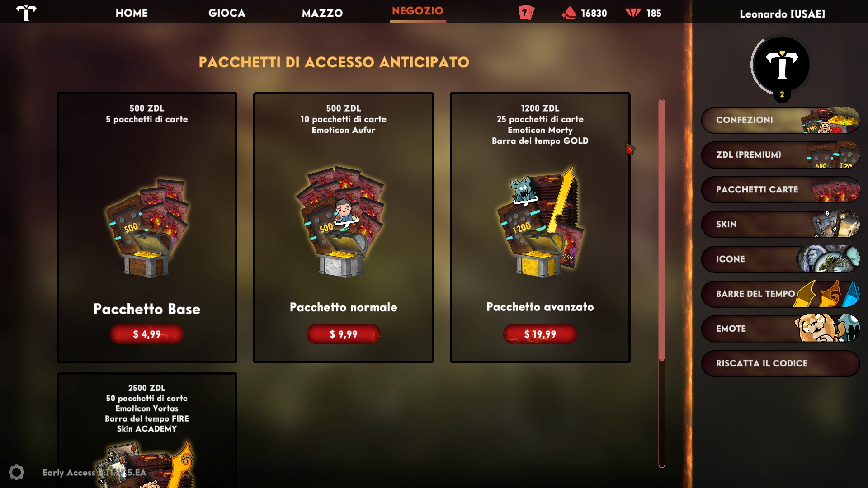Click RISCATTA IL CODICE button
The width and height of the screenshot is (868, 488).
tap(781, 363)
